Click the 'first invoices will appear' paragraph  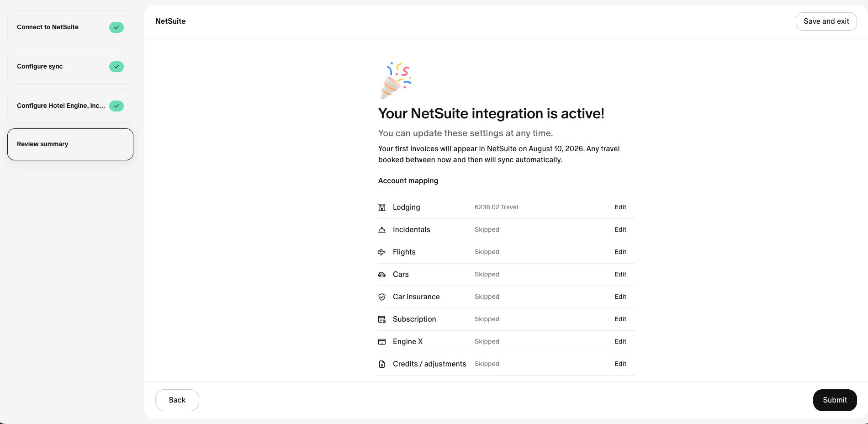(x=499, y=154)
